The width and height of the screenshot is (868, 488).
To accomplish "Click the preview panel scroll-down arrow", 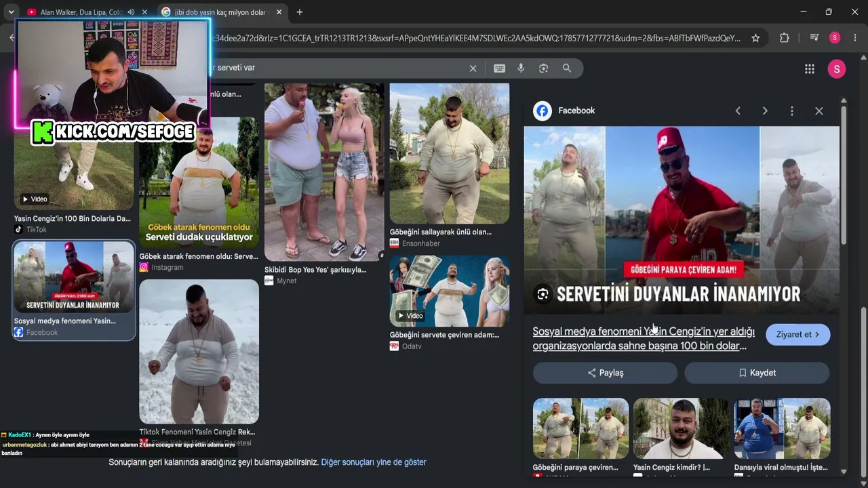I will [x=844, y=472].
